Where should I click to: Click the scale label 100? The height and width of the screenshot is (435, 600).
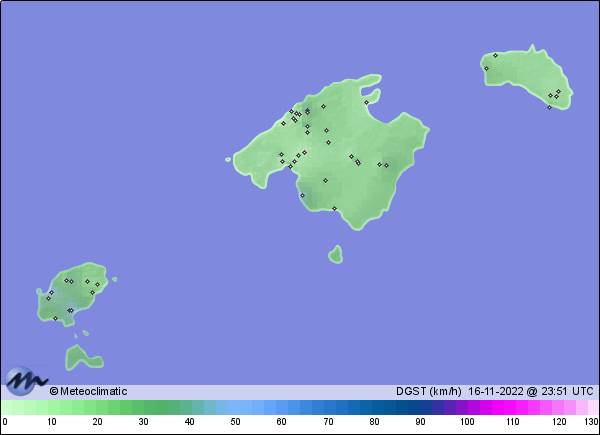click(467, 422)
